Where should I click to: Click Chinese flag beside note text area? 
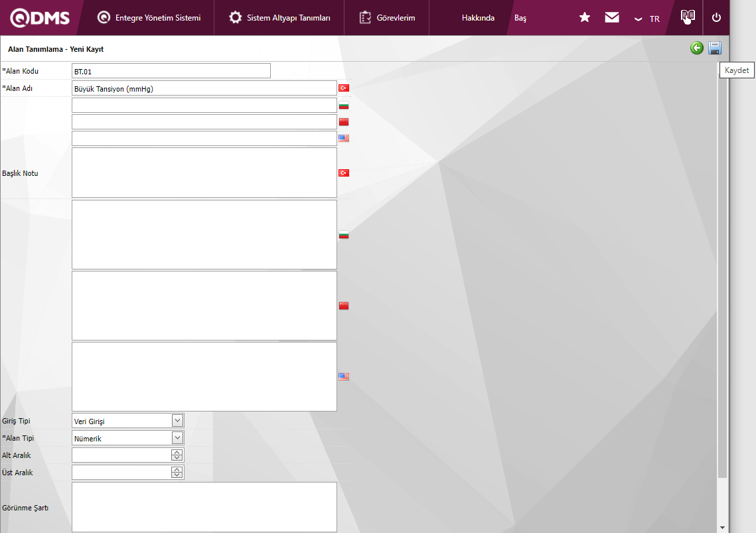pyautogui.click(x=344, y=305)
